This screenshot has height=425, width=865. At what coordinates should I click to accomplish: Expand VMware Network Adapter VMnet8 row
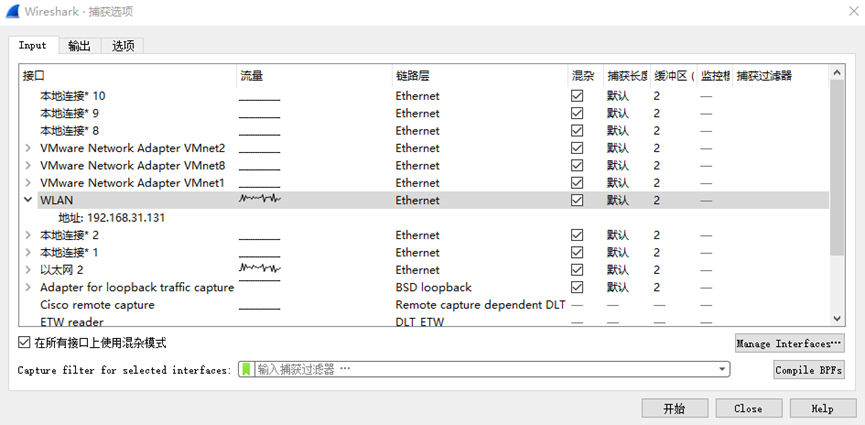[x=28, y=166]
